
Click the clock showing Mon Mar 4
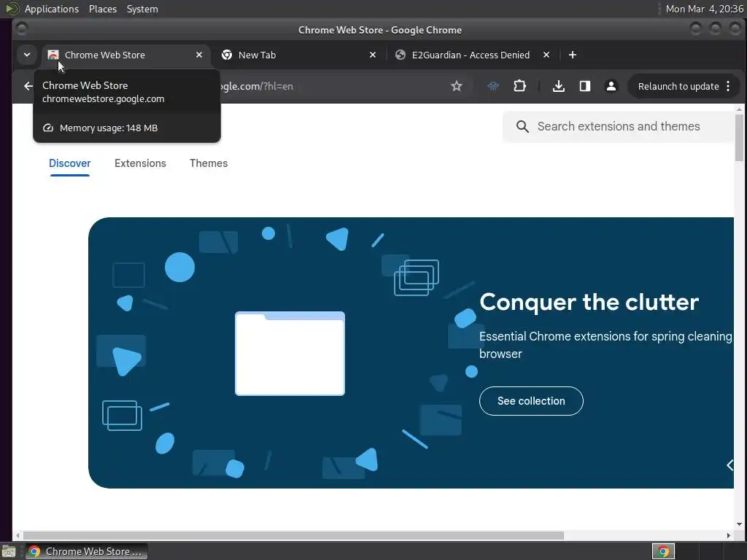pos(704,9)
